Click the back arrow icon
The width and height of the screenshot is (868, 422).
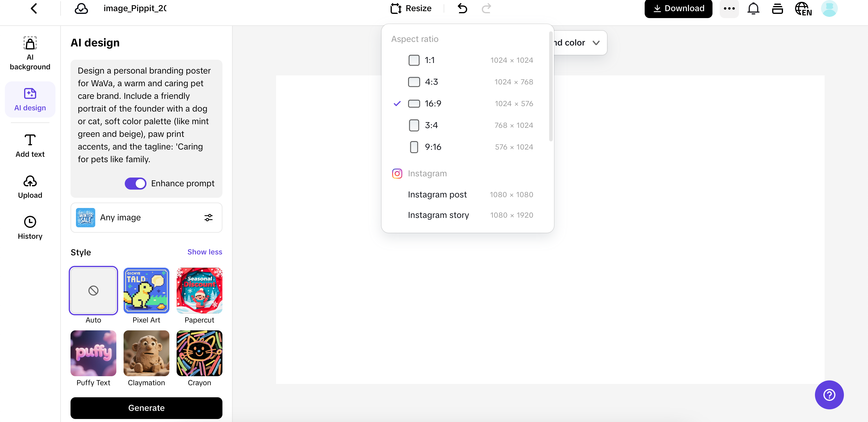pyautogui.click(x=34, y=8)
